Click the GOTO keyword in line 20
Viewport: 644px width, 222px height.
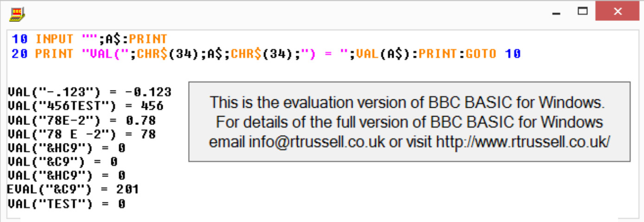click(x=481, y=54)
